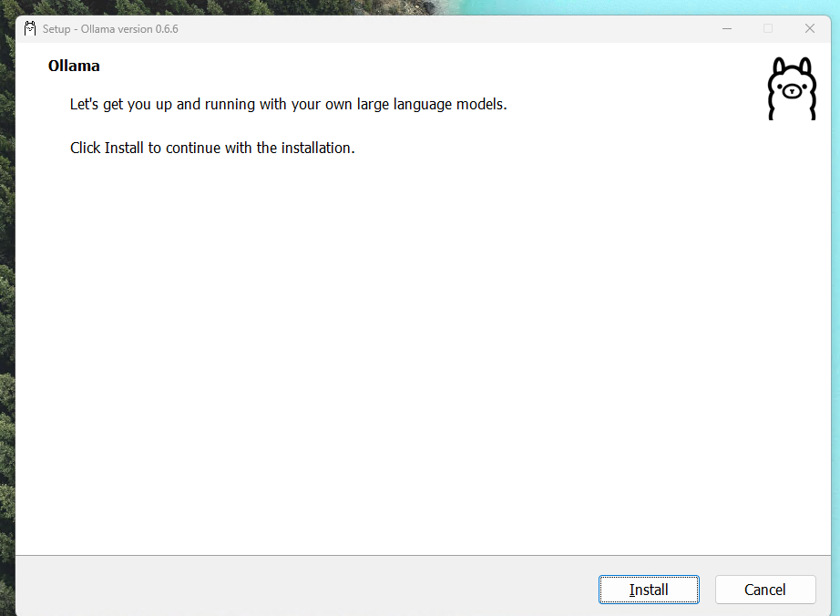The width and height of the screenshot is (840, 616).
Task: Close the Ollama setup window
Action: point(809,29)
